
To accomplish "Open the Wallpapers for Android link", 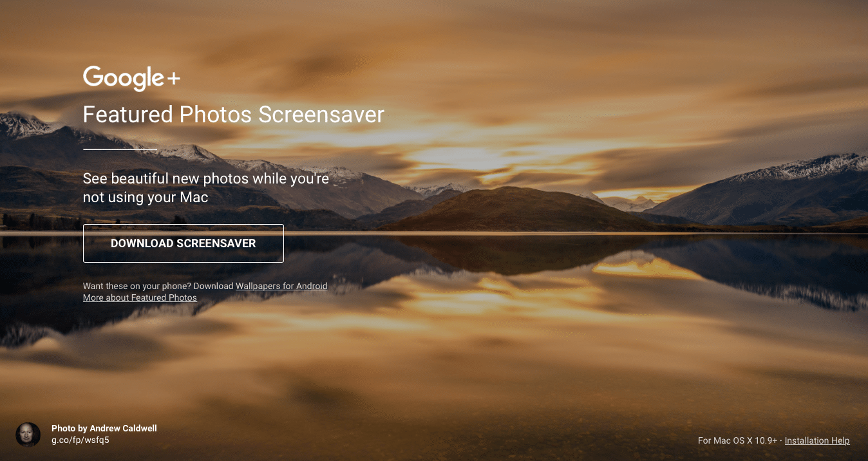I will 281,286.
